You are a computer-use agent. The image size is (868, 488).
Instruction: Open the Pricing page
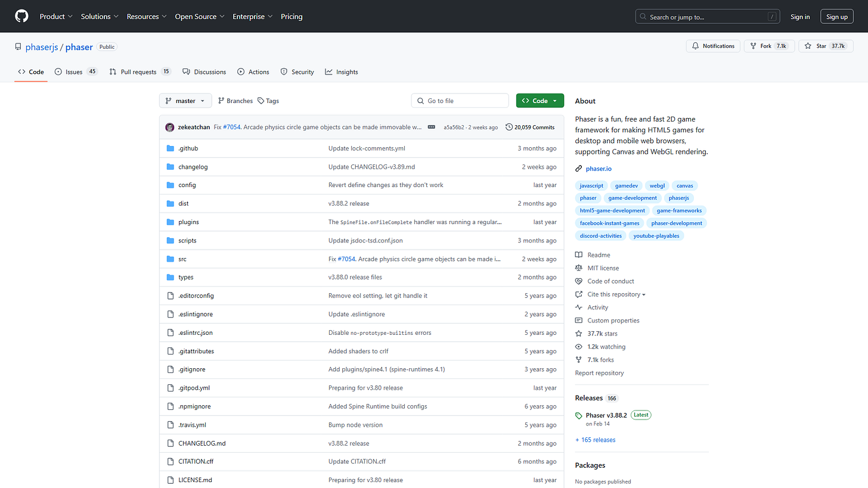click(292, 17)
